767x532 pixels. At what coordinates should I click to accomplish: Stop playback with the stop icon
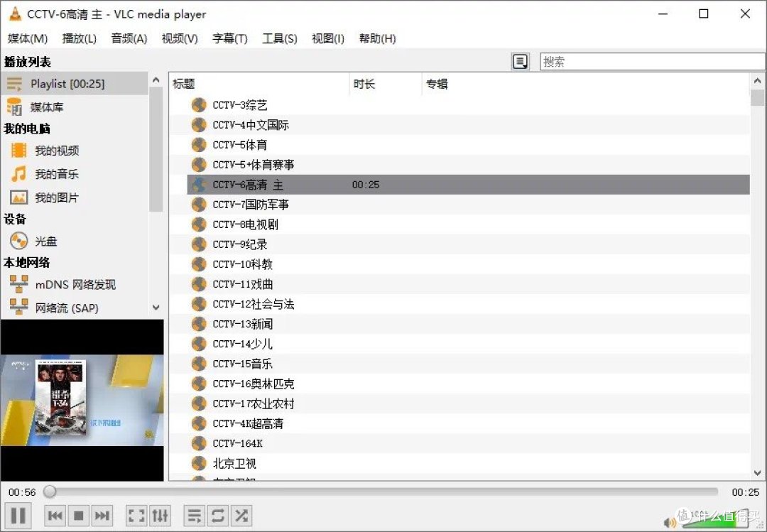coord(78,516)
